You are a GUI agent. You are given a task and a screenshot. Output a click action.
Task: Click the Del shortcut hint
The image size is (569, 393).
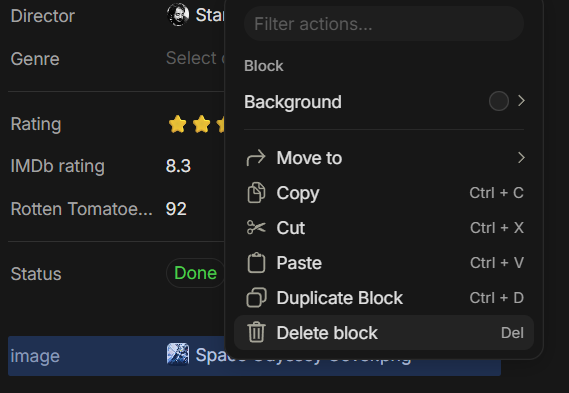tap(512, 333)
